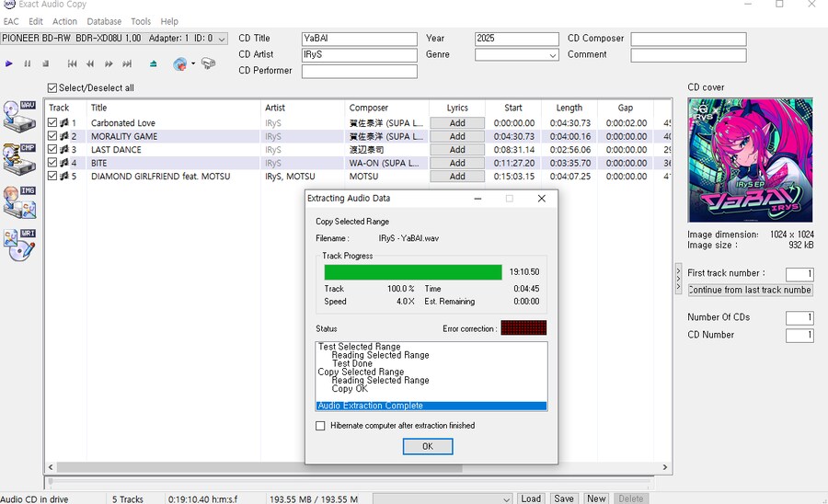
Task: Click the YaBAI CD cover thumbnail
Action: click(x=750, y=160)
